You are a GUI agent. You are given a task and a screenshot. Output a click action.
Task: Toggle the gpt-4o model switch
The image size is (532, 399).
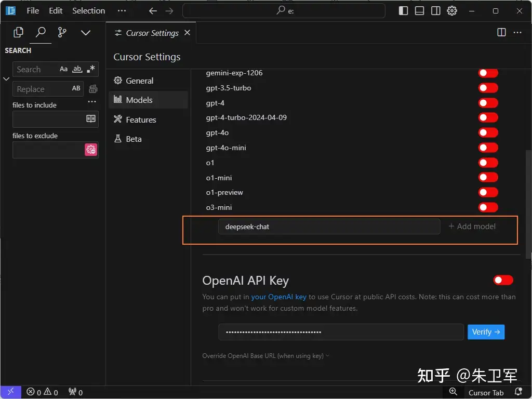pyautogui.click(x=488, y=132)
